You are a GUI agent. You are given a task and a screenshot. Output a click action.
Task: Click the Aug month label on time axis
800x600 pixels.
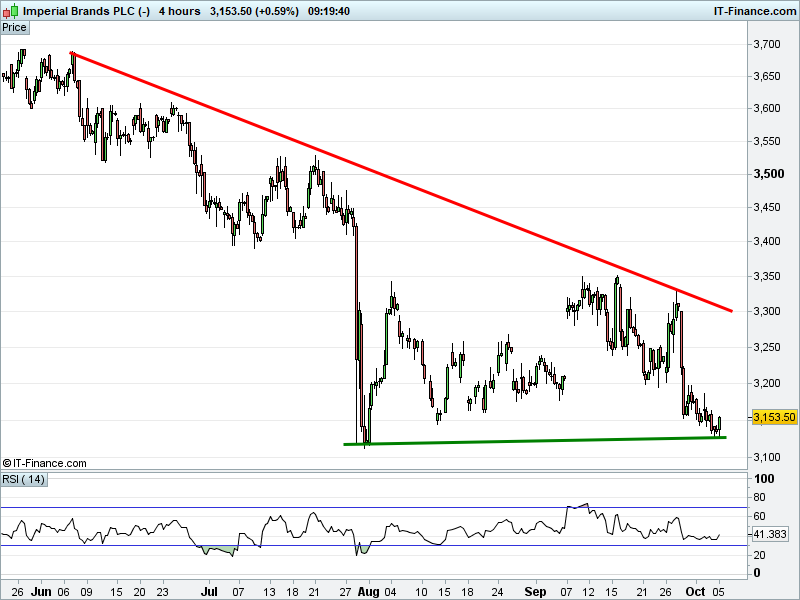coord(368,592)
